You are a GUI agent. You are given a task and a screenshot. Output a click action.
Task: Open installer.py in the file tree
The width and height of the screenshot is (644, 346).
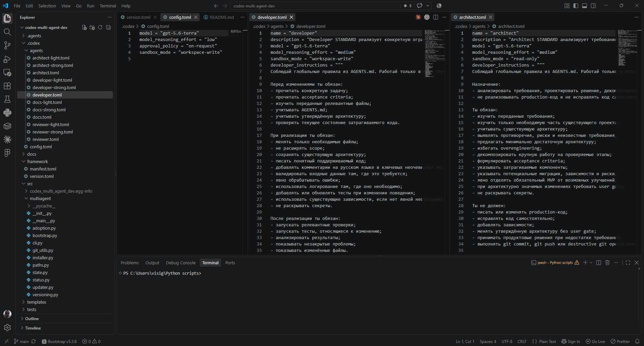43,258
